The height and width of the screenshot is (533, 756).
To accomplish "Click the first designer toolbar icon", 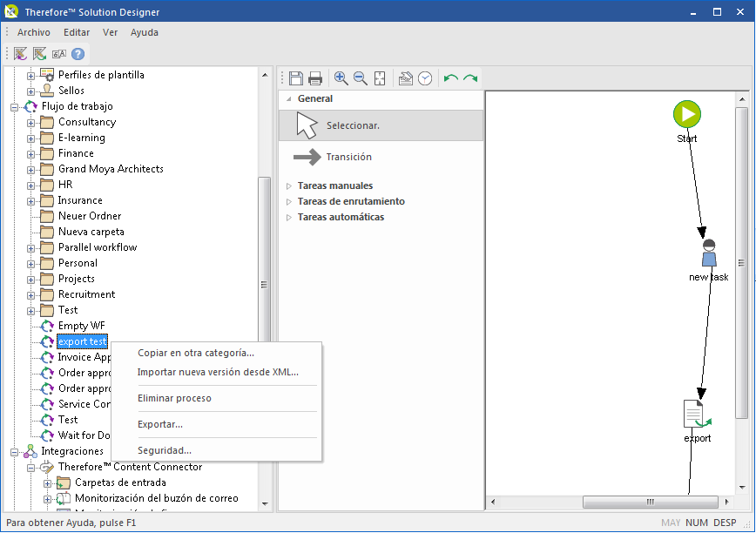I will coord(20,54).
